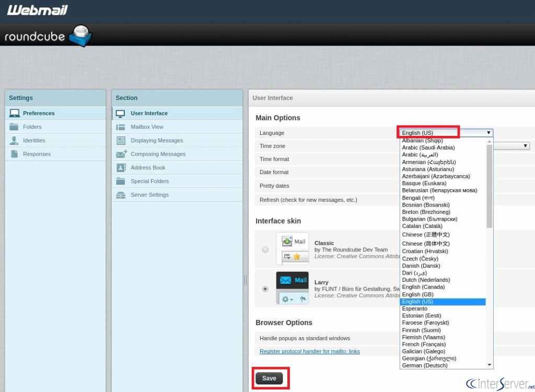Open the Address Book section
Viewport: 535px width, 392px height.
pos(177,168)
